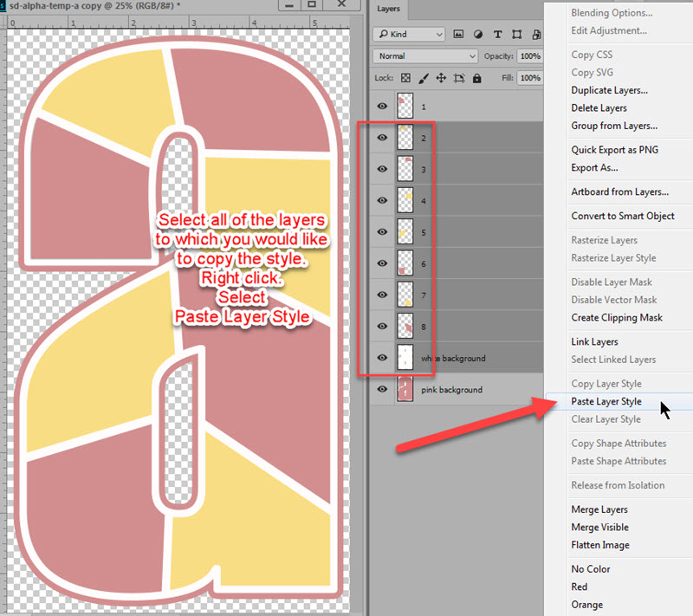Screen dimensions: 693x616
Task: Choose Artboard from Layers menu item
Action: (620, 191)
